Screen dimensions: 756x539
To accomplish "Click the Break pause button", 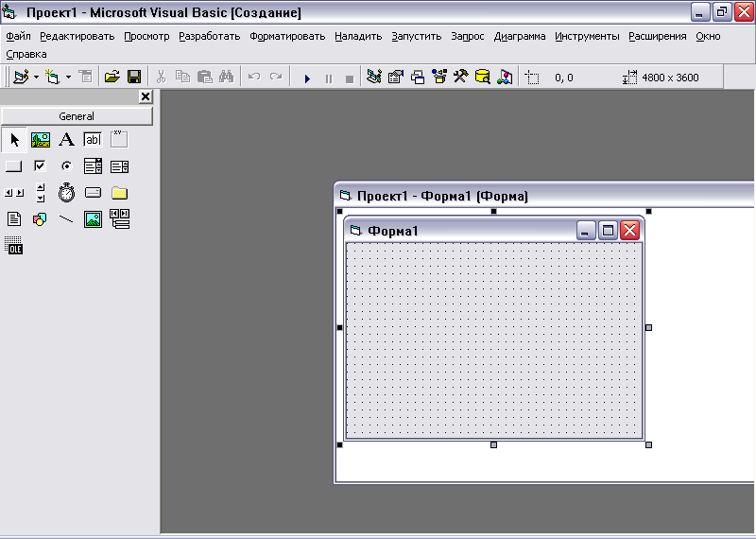I will click(x=328, y=78).
